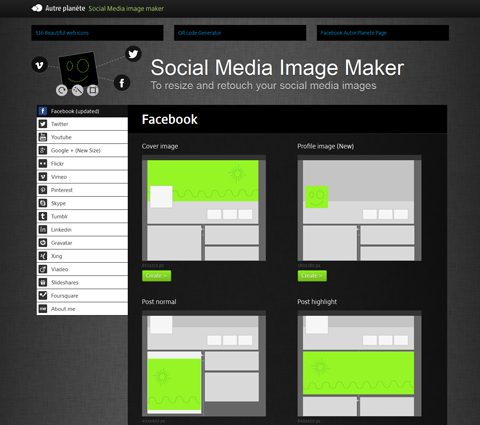Viewport: 480px width, 425px height.
Task: Click the Skype icon in the sidebar
Action: click(x=43, y=203)
